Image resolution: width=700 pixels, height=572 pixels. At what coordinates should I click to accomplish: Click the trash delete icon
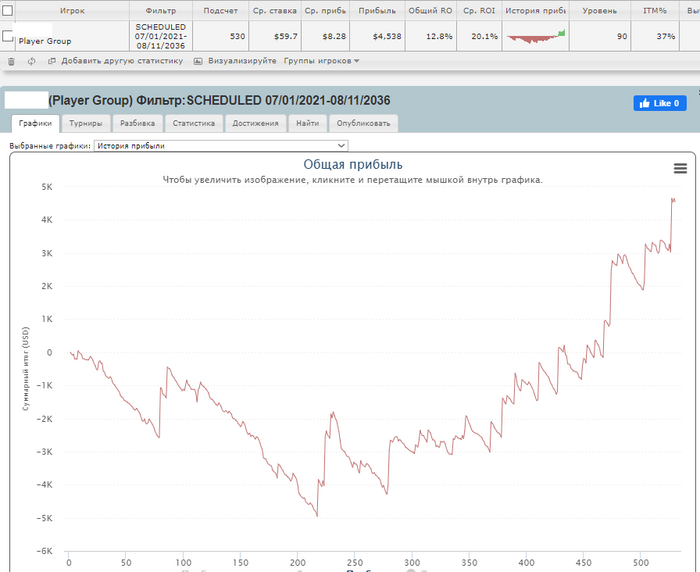11,62
